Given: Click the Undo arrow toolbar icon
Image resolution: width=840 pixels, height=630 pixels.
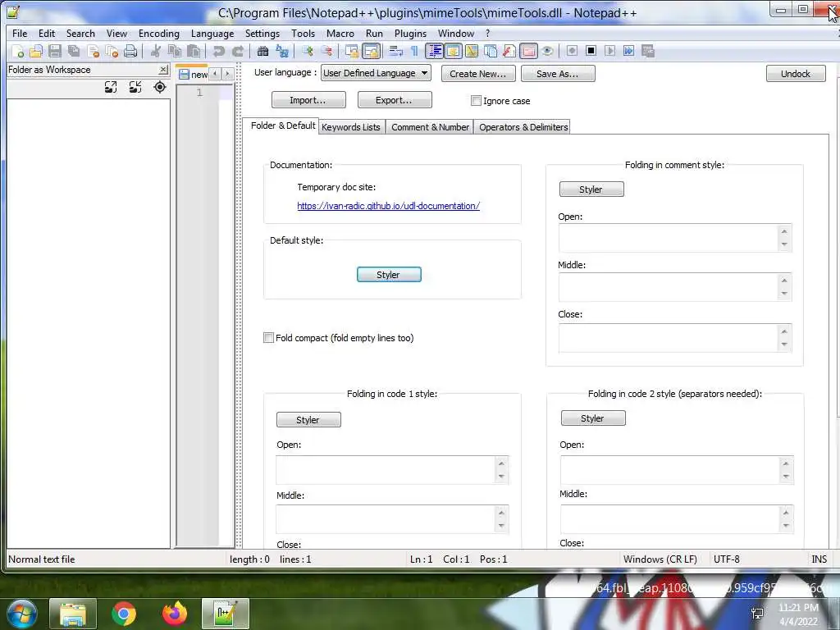Looking at the screenshot, I should click(x=218, y=51).
